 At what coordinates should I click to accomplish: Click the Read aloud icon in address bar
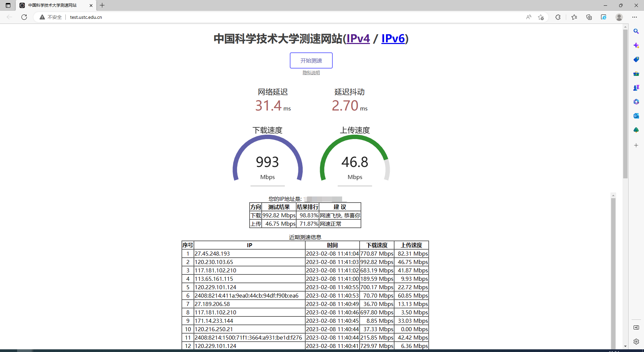coord(528,17)
